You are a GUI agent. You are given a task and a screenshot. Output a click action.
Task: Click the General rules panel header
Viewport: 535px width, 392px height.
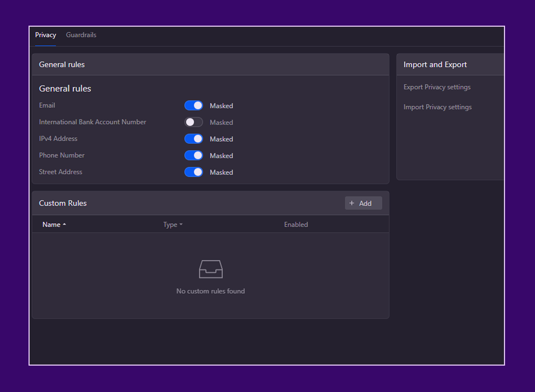pyautogui.click(x=62, y=65)
